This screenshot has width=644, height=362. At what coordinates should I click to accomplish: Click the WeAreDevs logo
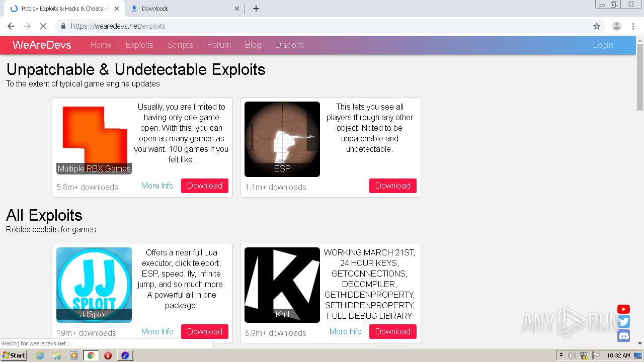pos(42,45)
